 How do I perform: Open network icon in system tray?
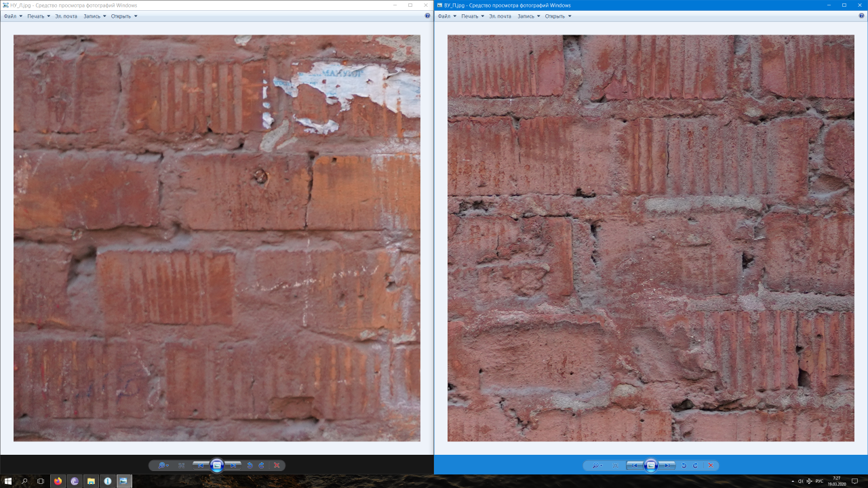coord(810,481)
